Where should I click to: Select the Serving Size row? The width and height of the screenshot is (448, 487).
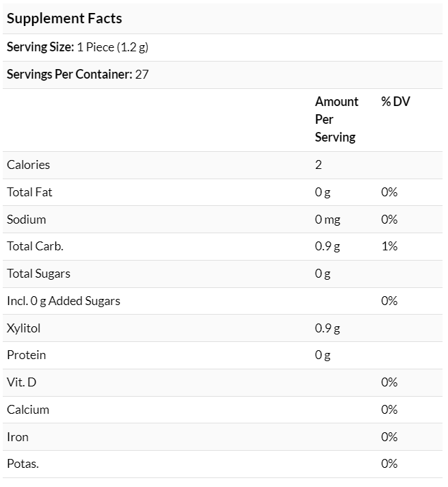tap(222, 47)
